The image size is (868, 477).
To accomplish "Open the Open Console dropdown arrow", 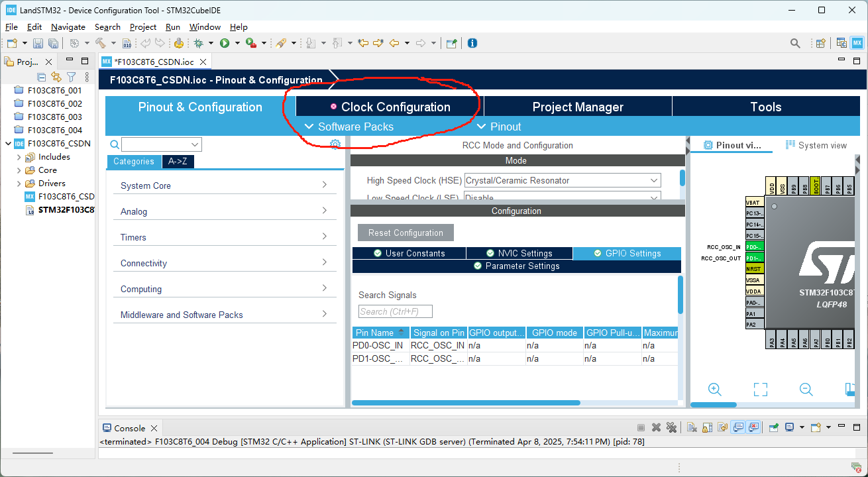I will pos(827,428).
